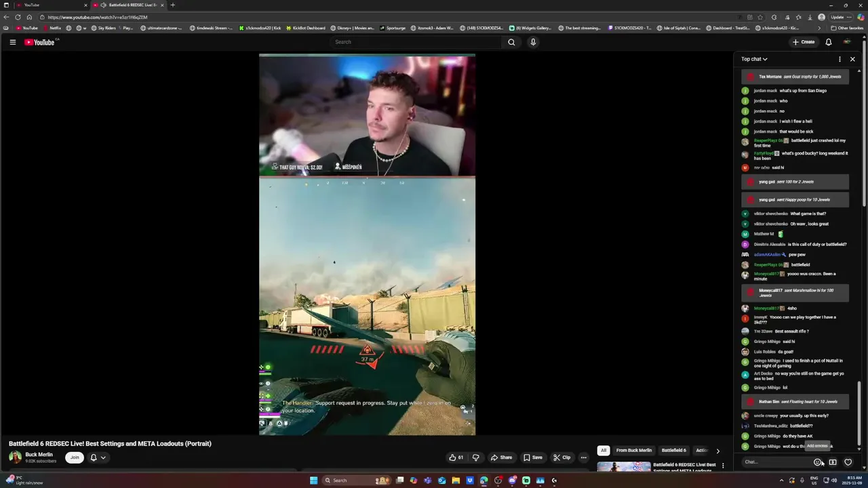The height and width of the screenshot is (488, 868).
Task: Open weather widget Light rain/snow
Action: [x=24, y=480]
